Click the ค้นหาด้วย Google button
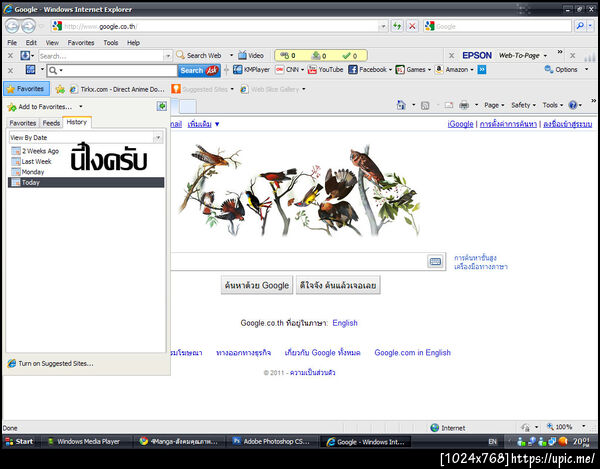 (257, 285)
